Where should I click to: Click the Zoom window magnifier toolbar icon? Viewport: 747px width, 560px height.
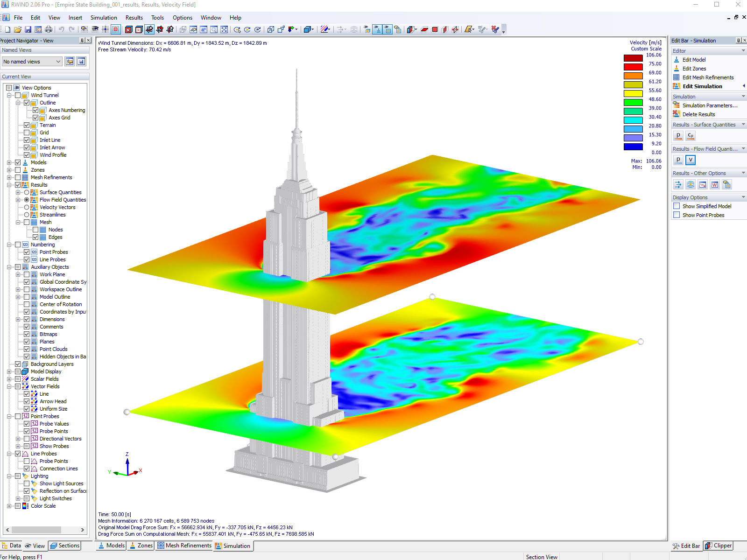pyautogui.click(x=214, y=29)
